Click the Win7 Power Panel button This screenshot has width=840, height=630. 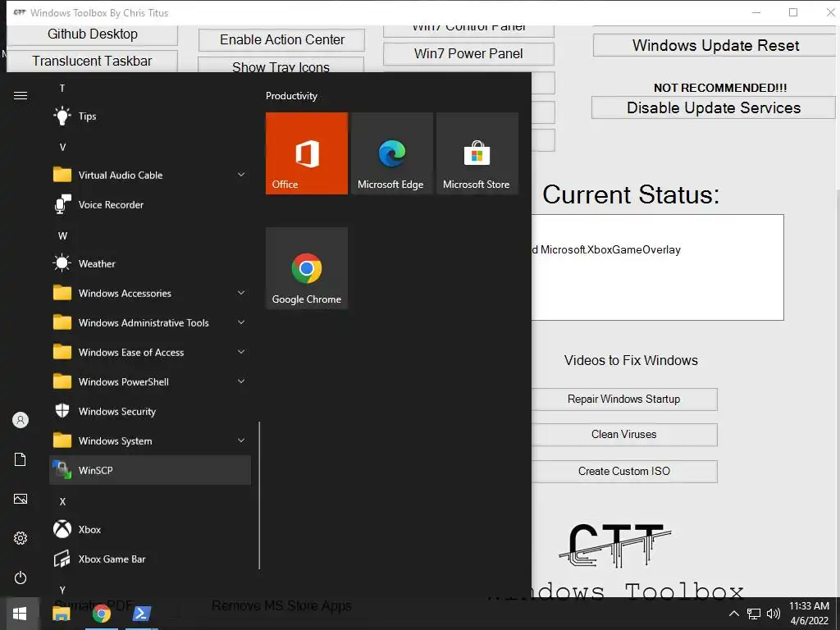click(468, 53)
